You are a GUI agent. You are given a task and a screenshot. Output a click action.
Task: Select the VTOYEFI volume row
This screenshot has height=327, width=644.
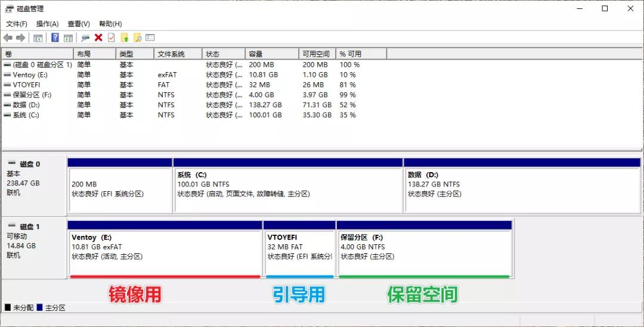(x=194, y=85)
